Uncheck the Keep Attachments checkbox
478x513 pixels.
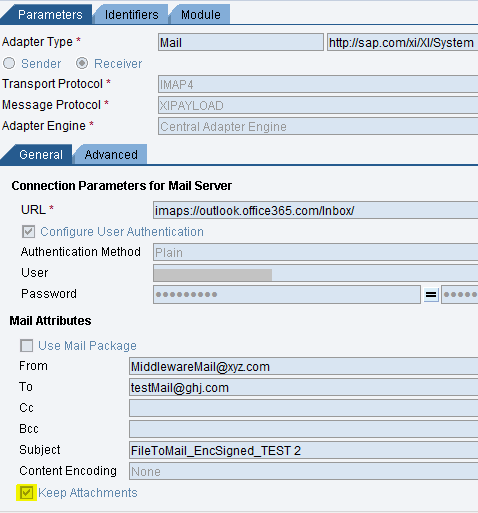point(26,493)
